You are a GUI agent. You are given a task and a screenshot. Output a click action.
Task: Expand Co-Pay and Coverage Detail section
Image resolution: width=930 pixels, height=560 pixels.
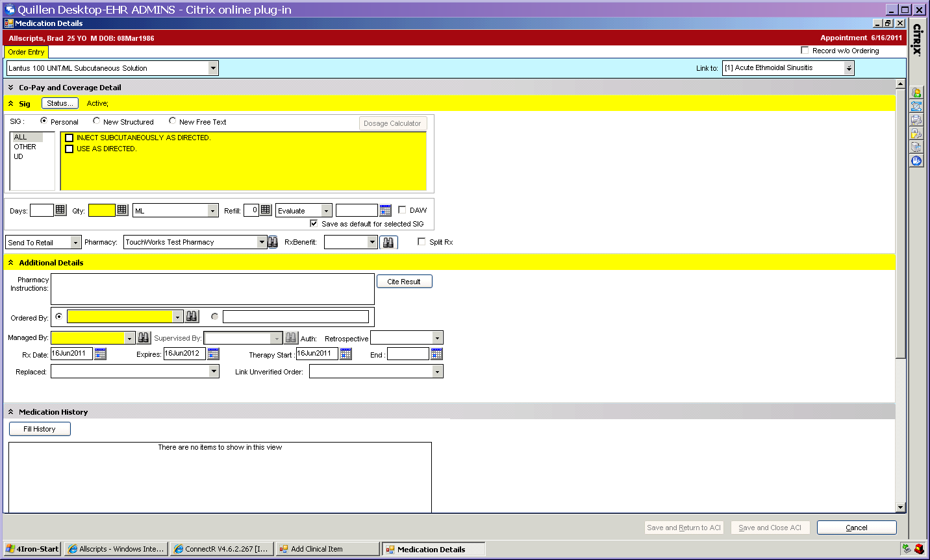click(x=11, y=88)
